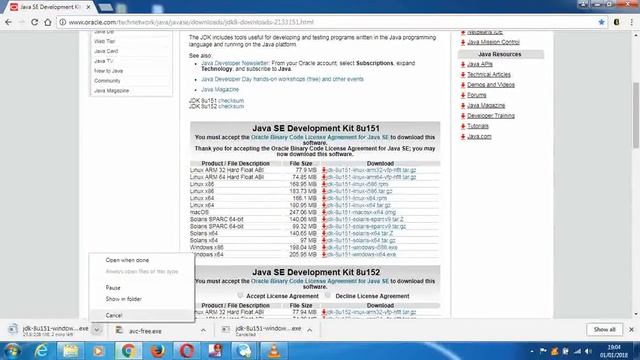Open the Windows Start menu

pyautogui.click(x=13, y=351)
